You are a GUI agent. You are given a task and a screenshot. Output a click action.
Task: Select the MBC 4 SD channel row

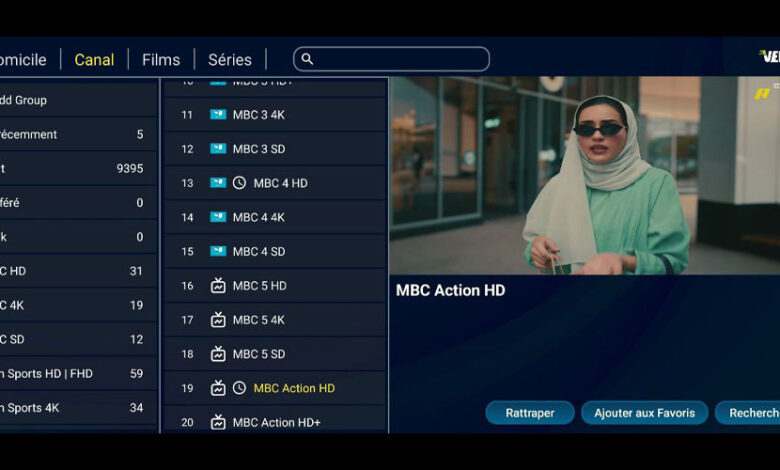275,252
